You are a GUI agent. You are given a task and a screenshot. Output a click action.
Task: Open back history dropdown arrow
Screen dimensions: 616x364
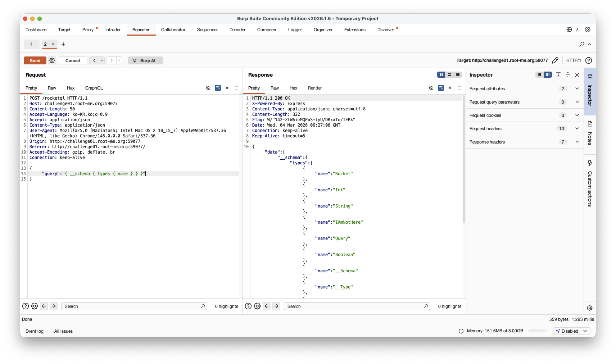click(102, 60)
